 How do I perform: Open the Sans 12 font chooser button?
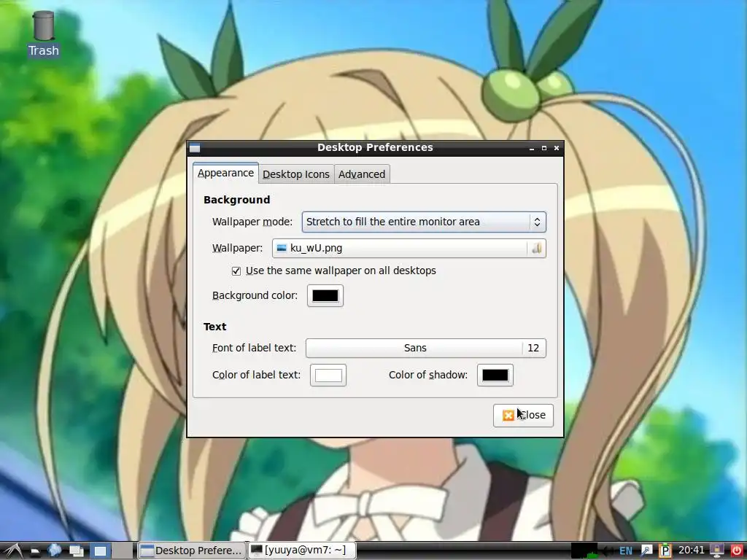coord(426,348)
